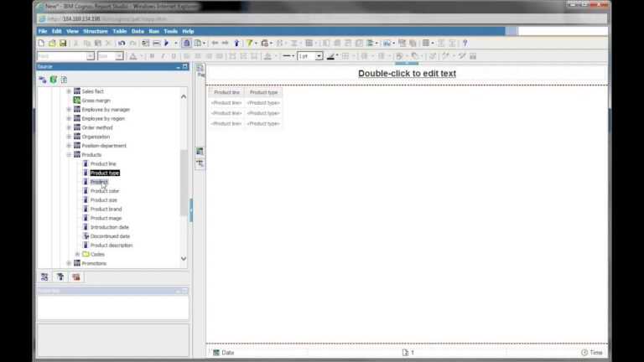Open the File menu

coord(43,31)
